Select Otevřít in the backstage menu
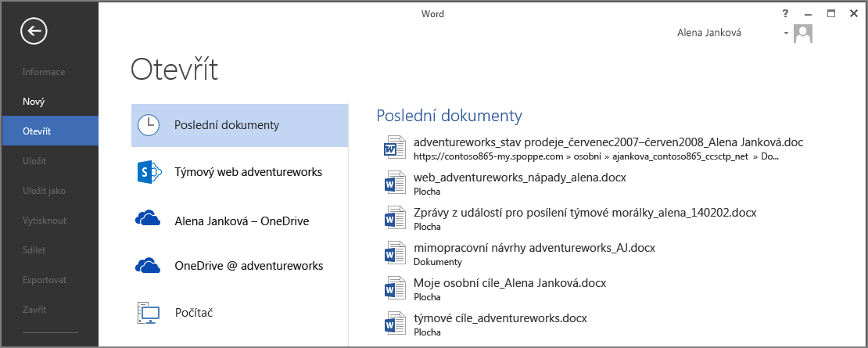Screen dimensions: 868x348 coord(50,131)
